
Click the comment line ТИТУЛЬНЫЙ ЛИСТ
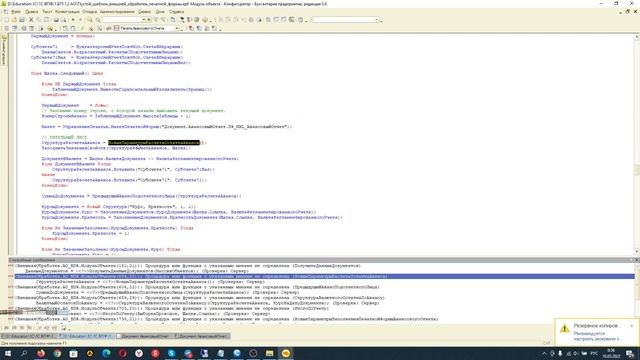(64, 137)
